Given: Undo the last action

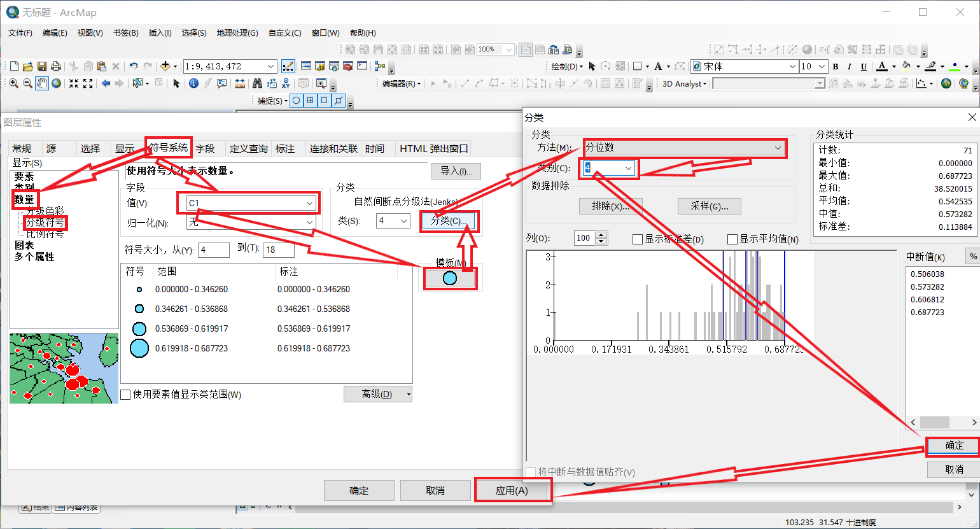Looking at the screenshot, I should click(x=133, y=66).
